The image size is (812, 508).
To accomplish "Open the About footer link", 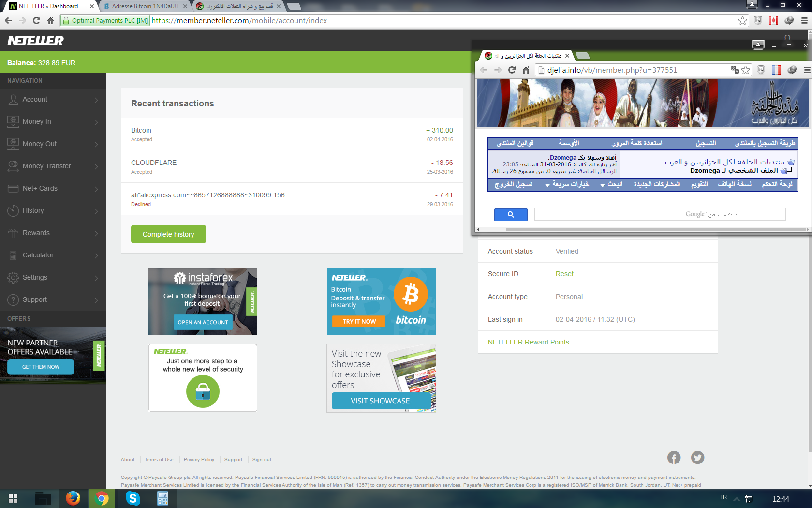I will pos(128,460).
